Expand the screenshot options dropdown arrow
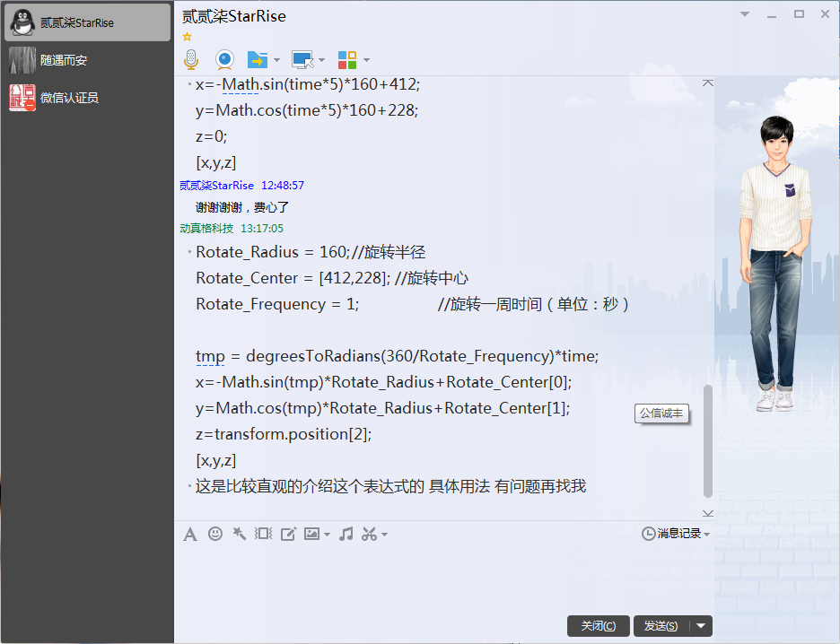The width and height of the screenshot is (840, 644). 385,535
